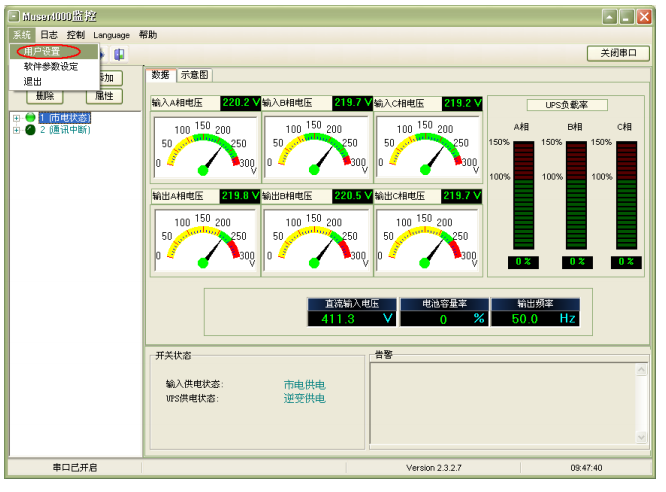Click the 属性 button
Screen dimensions: 666x492
click(104, 96)
